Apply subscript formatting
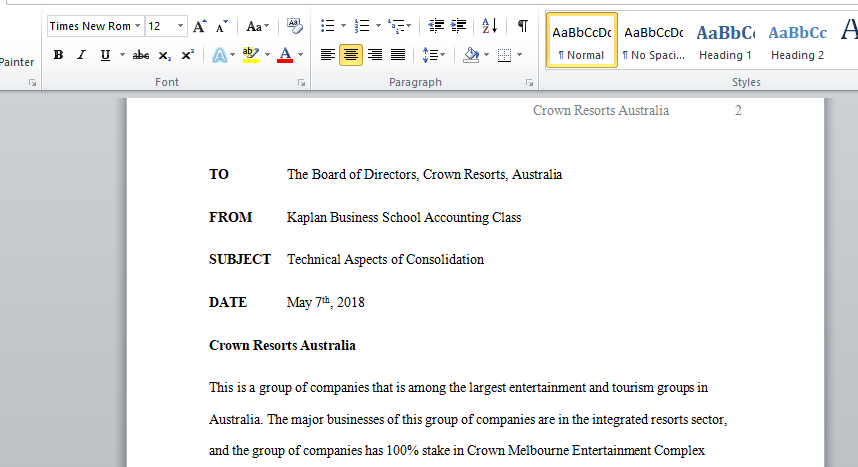This screenshot has height=467, width=858. point(164,55)
